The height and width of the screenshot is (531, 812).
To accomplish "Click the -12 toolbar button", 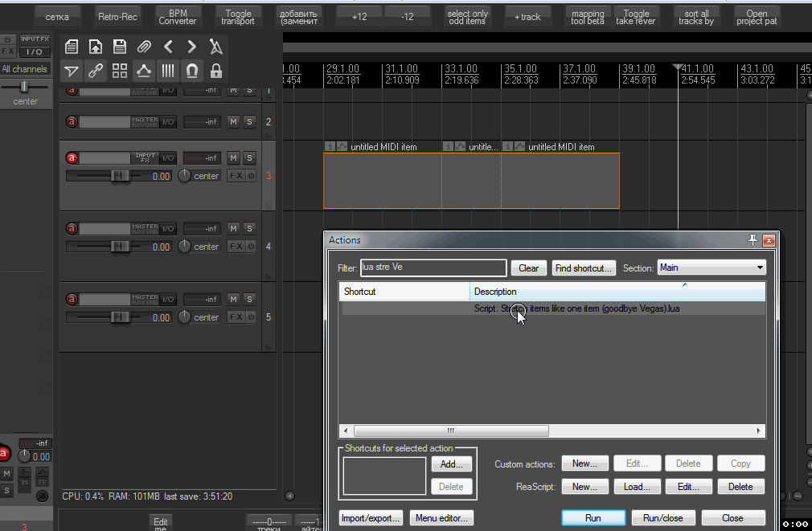I will tap(408, 17).
